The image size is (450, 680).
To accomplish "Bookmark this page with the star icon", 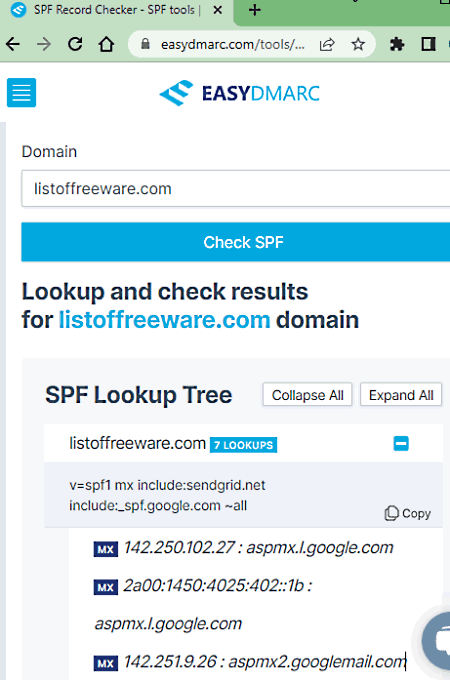I will point(358,44).
